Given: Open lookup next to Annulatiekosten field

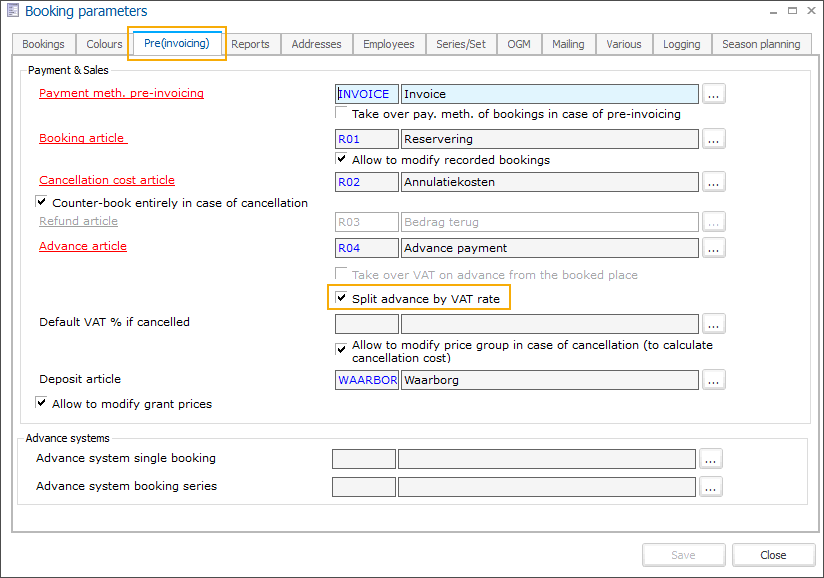Looking at the screenshot, I should pos(713,182).
